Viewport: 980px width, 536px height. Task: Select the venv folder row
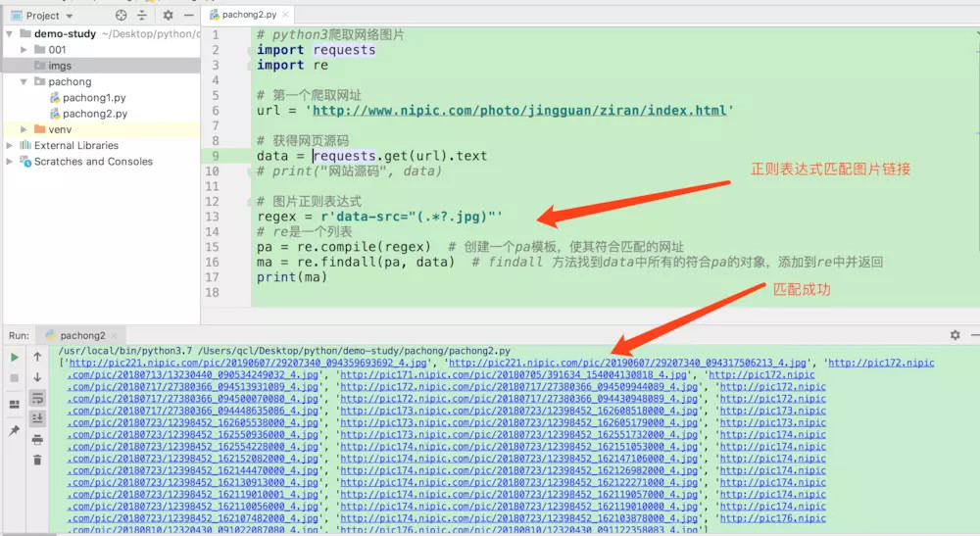pyautogui.click(x=101, y=129)
